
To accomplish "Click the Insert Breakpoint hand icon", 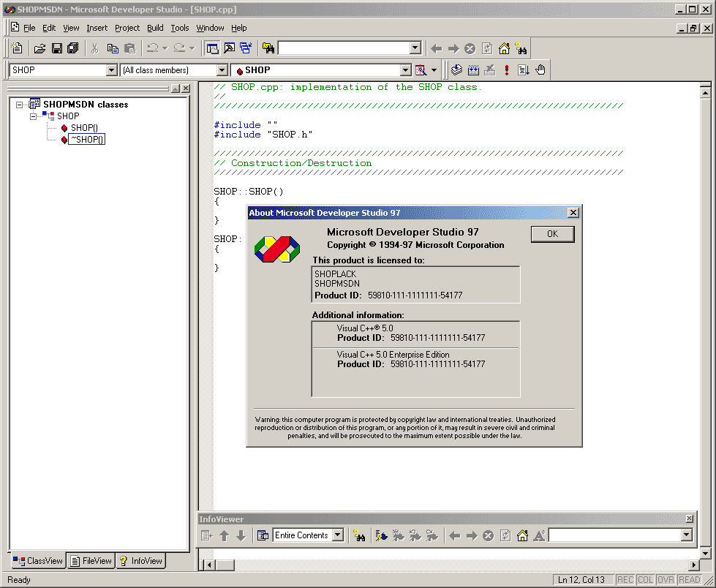I will point(540,70).
